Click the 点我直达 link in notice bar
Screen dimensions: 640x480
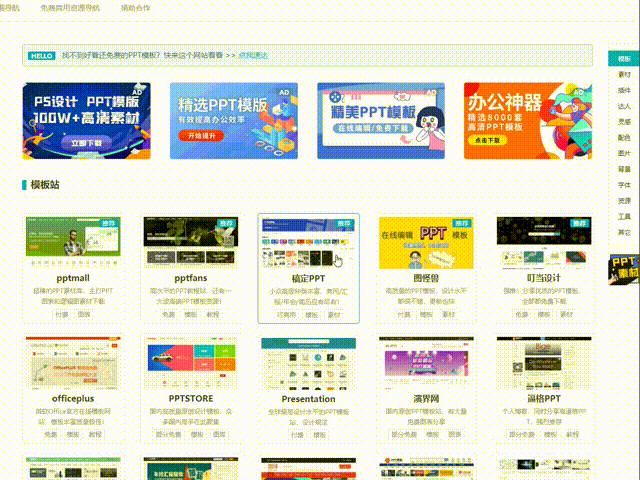click(253, 55)
